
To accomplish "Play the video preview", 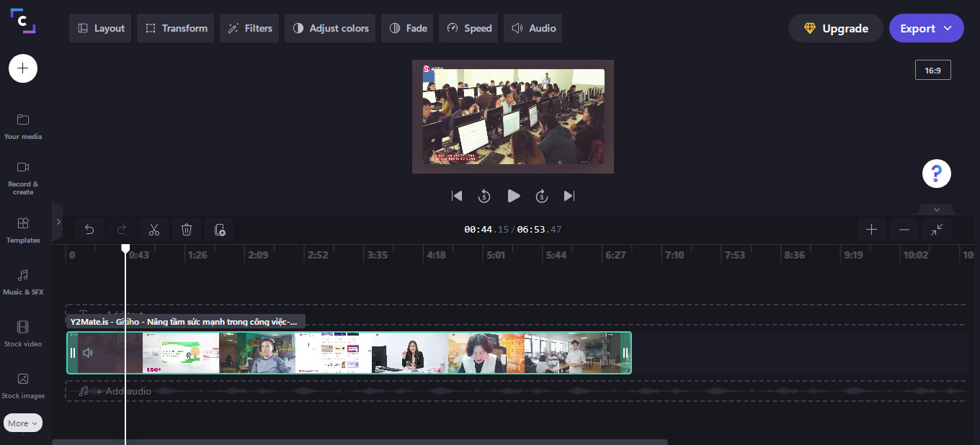I will pyautogui.click(x=513, y=196).
